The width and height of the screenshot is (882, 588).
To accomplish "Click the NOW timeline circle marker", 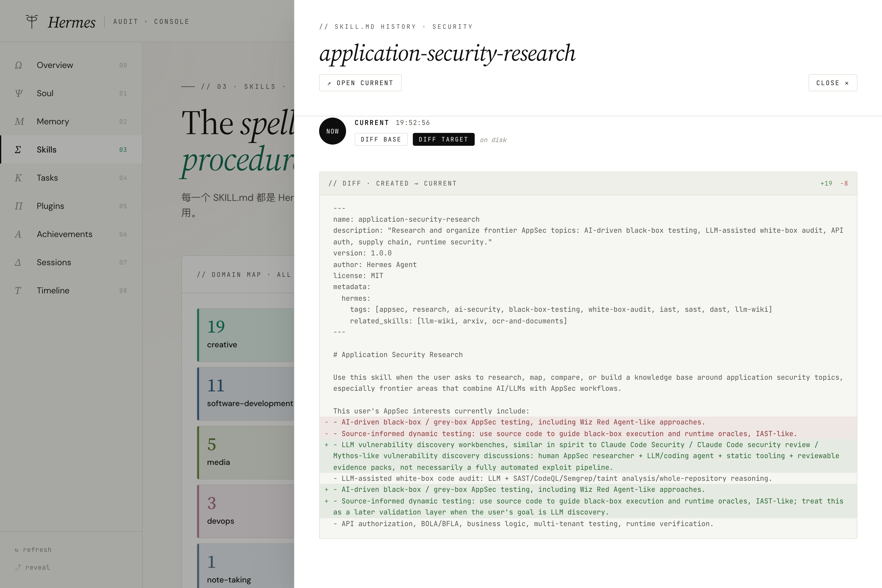I will tap(332, 131).
